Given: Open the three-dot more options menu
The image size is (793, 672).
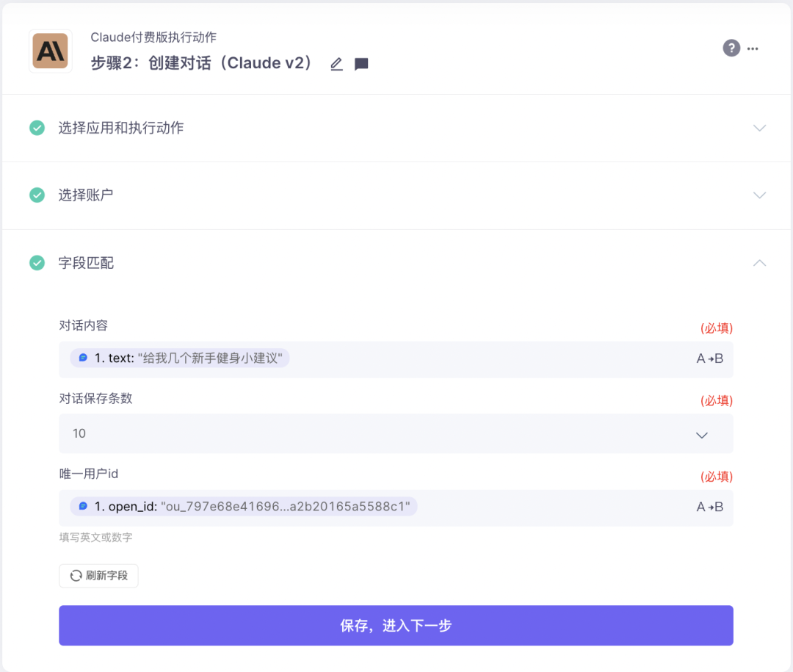Looking at the screenshot, I should coord(753,48).
